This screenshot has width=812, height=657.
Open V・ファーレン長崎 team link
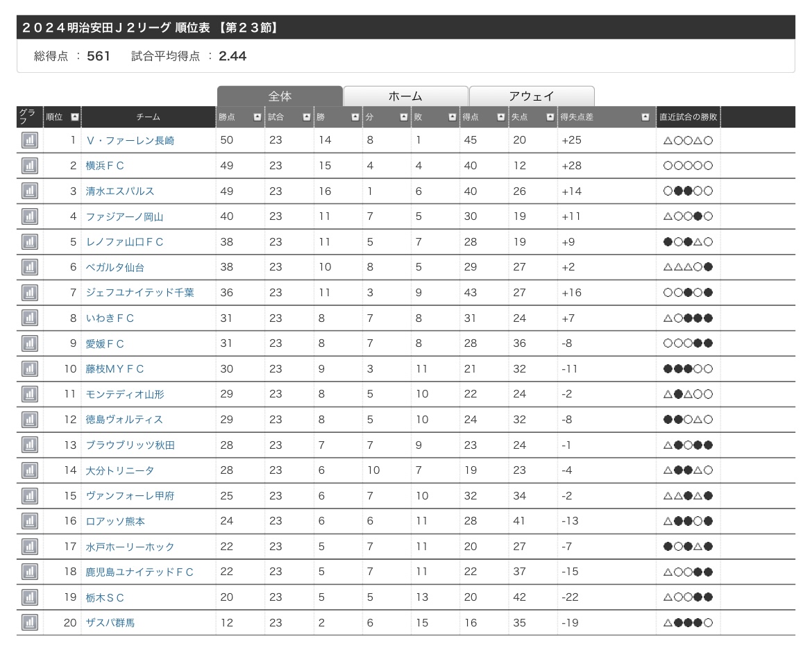coord(130,140)
